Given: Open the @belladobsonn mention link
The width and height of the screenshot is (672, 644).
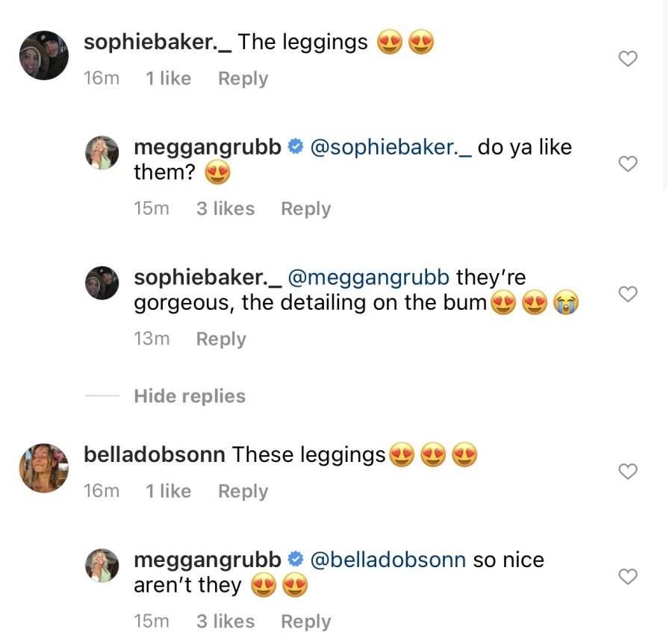Looking at the screenshot, I should 388,560.
